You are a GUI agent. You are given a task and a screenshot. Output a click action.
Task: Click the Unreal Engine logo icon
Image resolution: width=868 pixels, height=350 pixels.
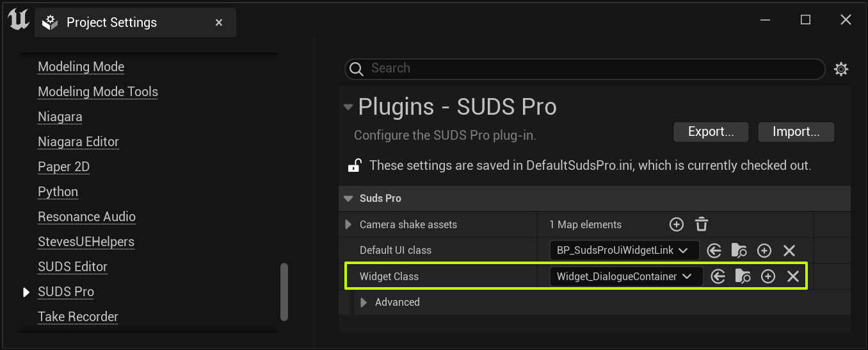[x=19, y=21]
